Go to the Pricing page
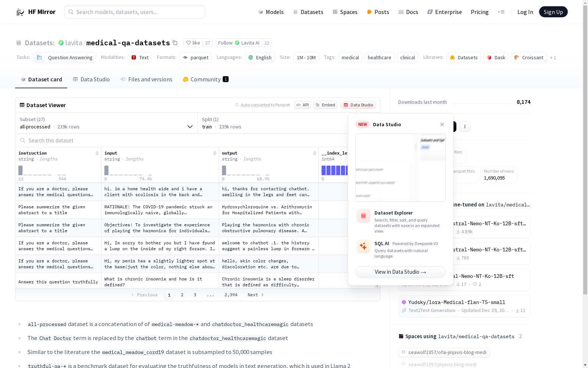Image resolution: width=588 pixels, height=368 pixels. pyautogui.click(x=480, y=12)
